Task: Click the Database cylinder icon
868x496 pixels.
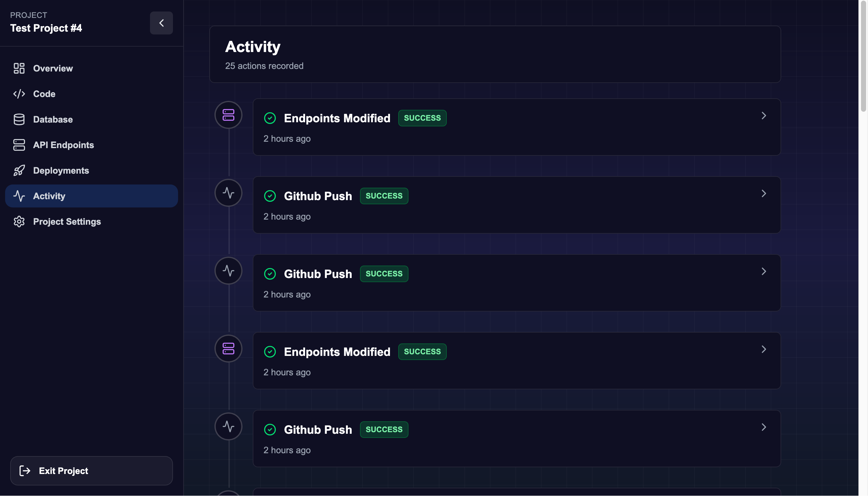Action: (19, 119)
